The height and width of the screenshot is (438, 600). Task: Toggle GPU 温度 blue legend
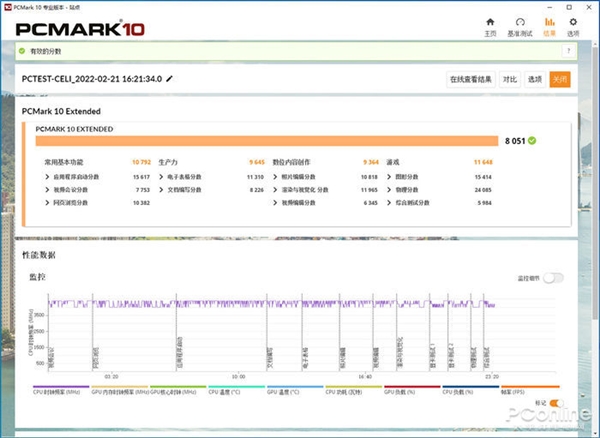295,390
